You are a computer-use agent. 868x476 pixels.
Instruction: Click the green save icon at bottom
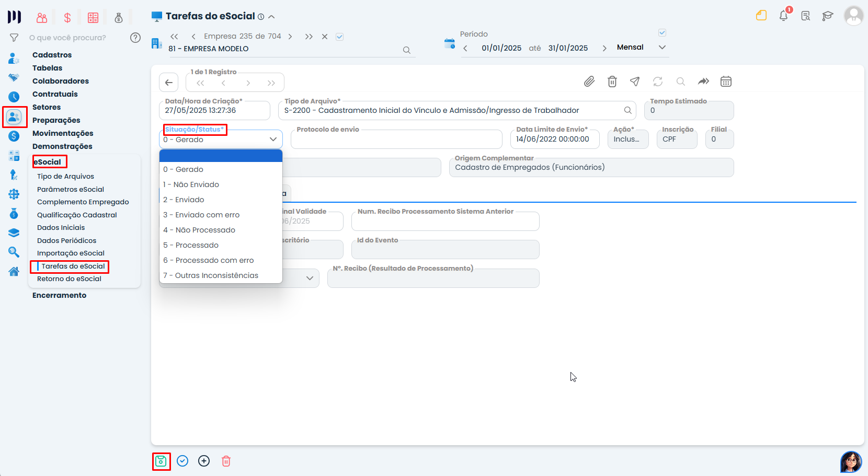click(x=161, y=461)
